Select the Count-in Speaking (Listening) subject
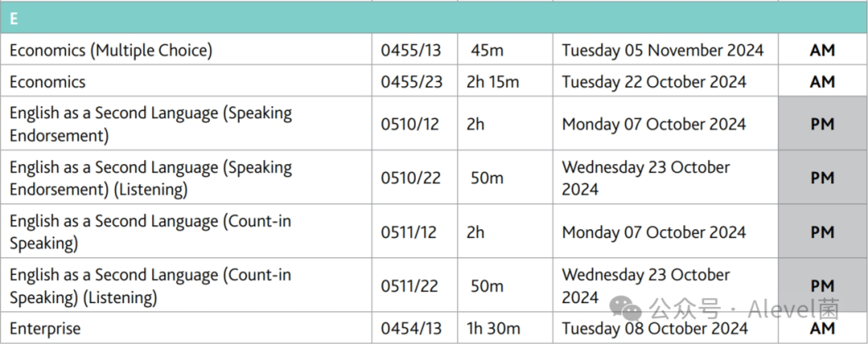The width and height of the screenshot is (868, 344). click(150, 286)
